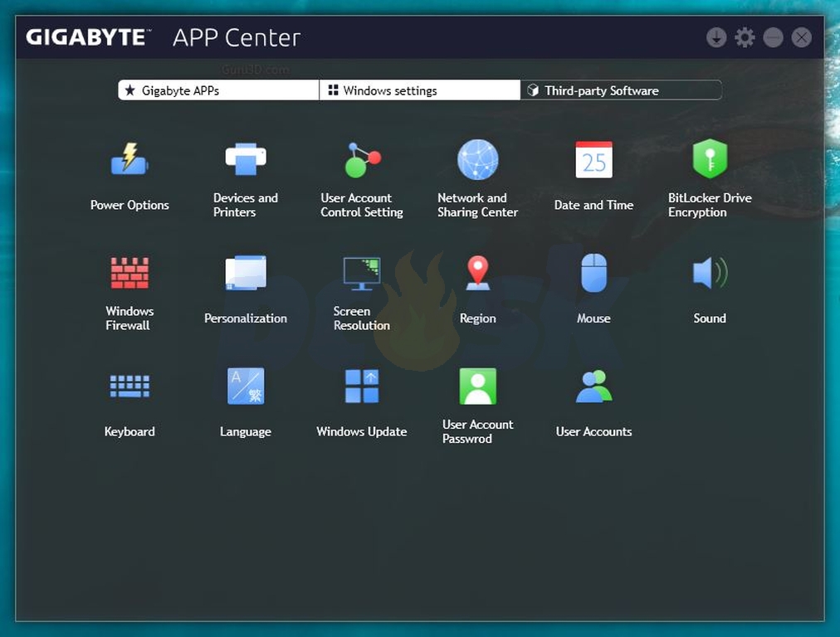Open the Keyboard settings icon
The image size is (840, 637).
(129, 386)
